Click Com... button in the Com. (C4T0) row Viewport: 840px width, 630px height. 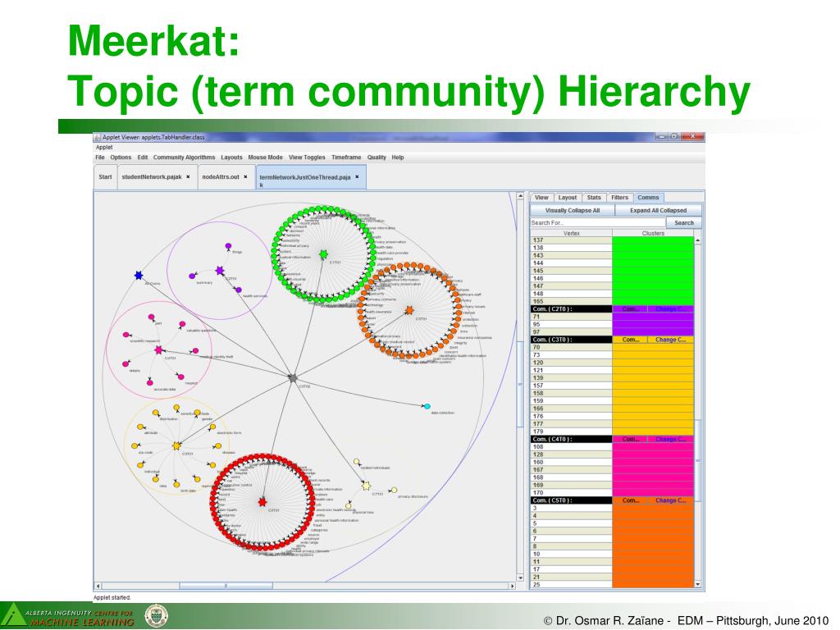630,440
